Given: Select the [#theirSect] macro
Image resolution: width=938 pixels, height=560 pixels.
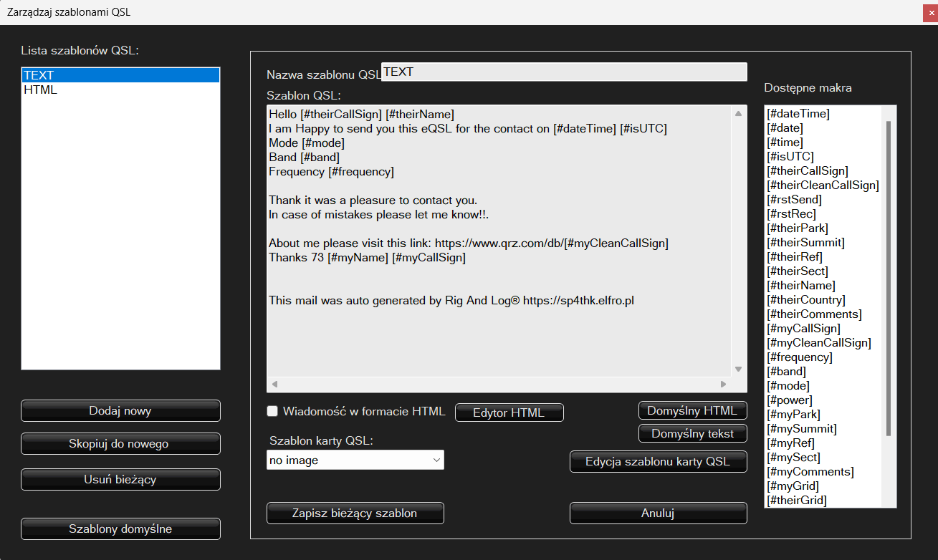Looking at the screenshot, I should pos(798,271).
